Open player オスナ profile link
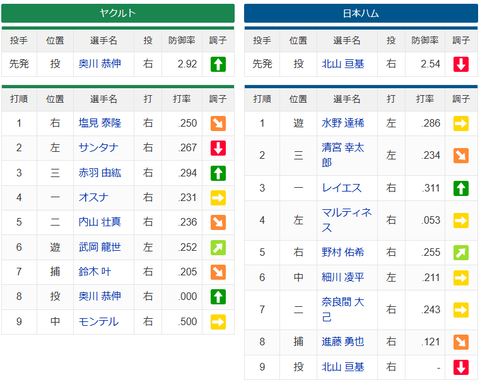480x385 pixels. (x=93, y=197)
